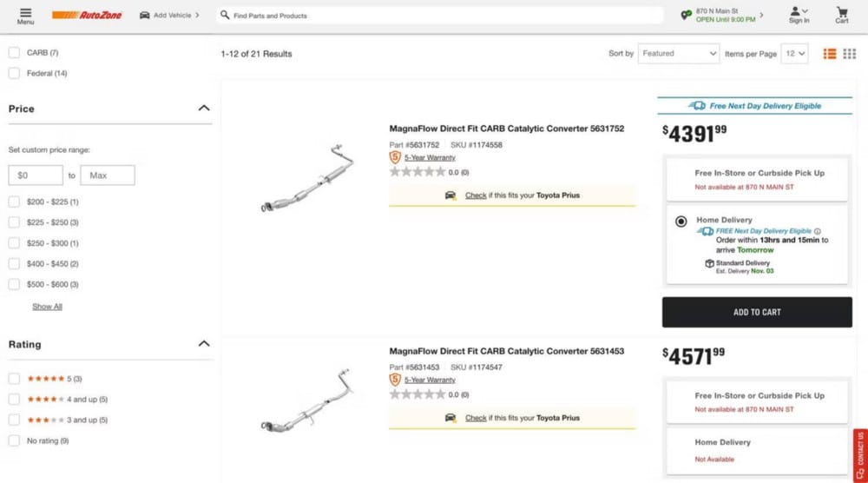868x483 pixels.
Task: Click the AutoZone logo
Action: tap(87, 15)
